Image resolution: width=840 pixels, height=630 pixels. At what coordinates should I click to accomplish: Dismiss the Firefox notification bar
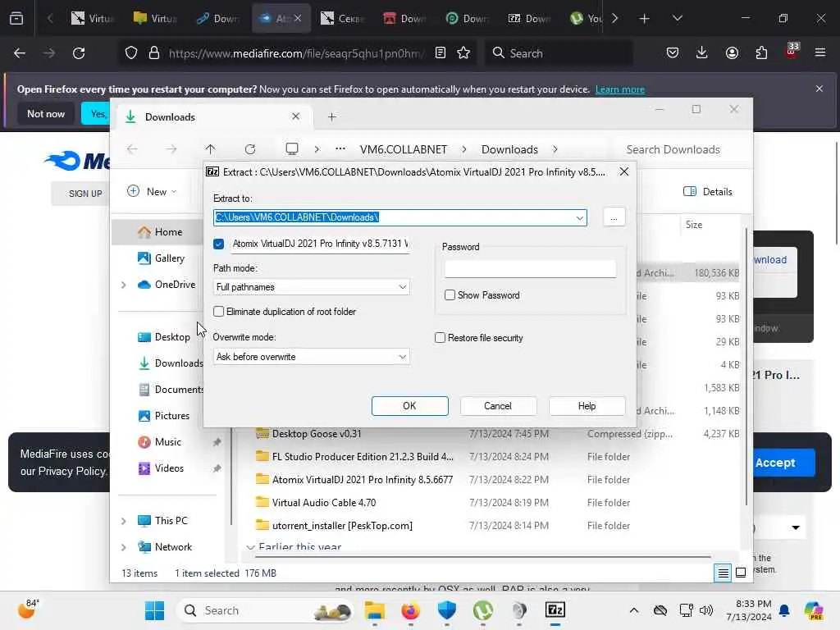coord(819,89)
